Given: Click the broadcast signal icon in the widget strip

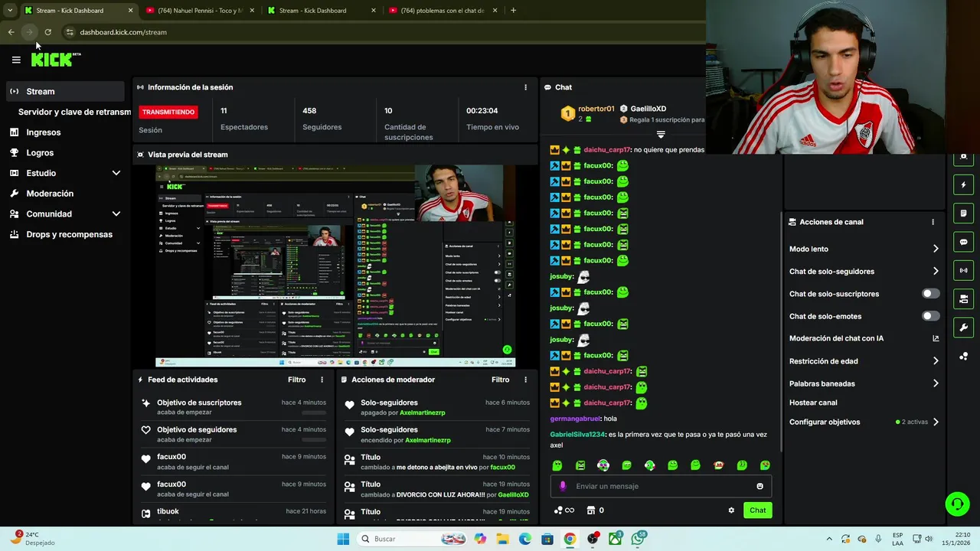Looking at the screenshot, I should coord(963,270).
